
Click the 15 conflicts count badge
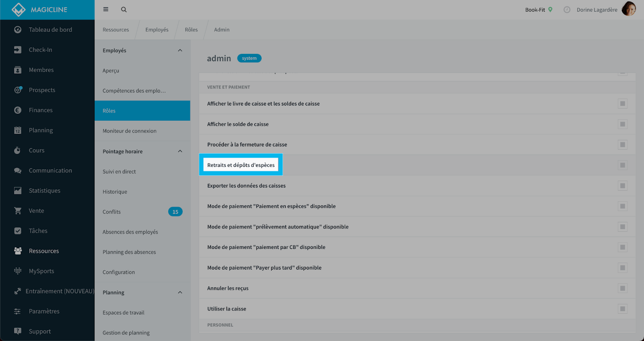pos(175,212)
